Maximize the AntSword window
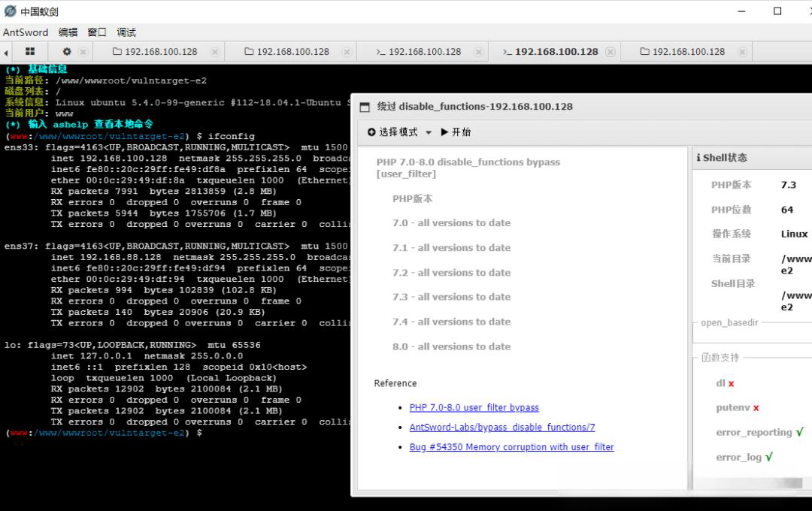The width and height of the screenshot is (812, 511). click(x=777, y=11)
